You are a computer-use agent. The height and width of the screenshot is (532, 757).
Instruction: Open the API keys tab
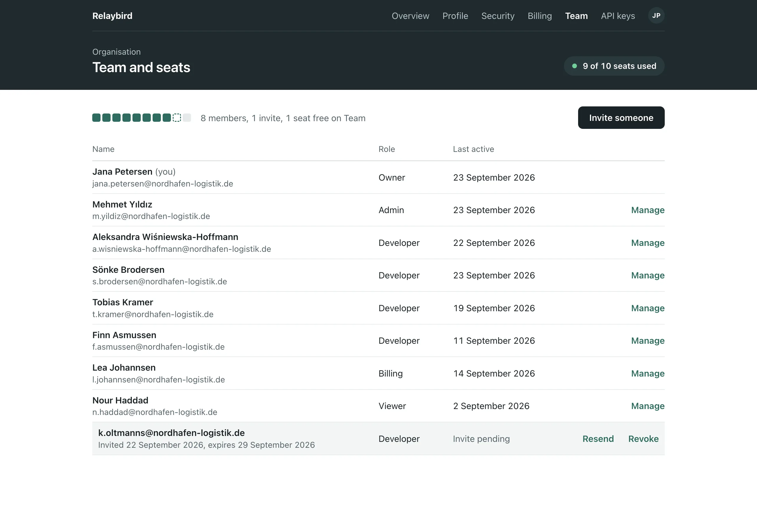pyautogui.click(x=618, y=16)
